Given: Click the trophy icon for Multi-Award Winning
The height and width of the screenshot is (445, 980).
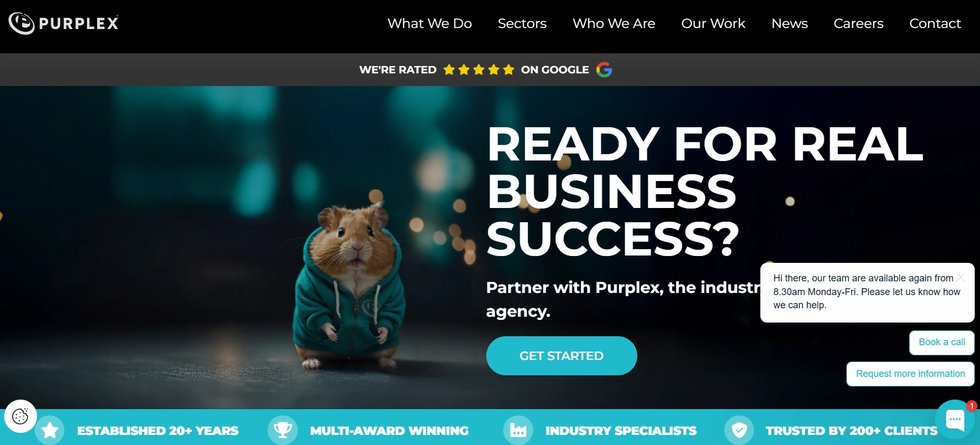Looking at the screenshot, I should tap(282, 430).
